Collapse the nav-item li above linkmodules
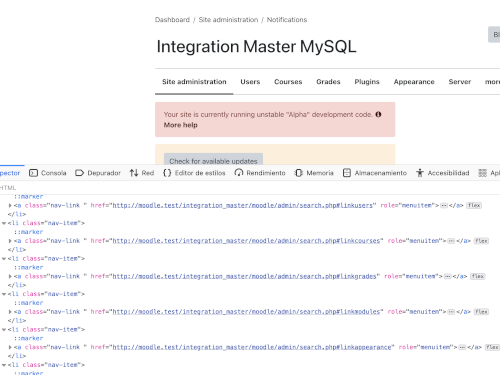500x375 pixels. pyautogui.click(x=4, y=294)
